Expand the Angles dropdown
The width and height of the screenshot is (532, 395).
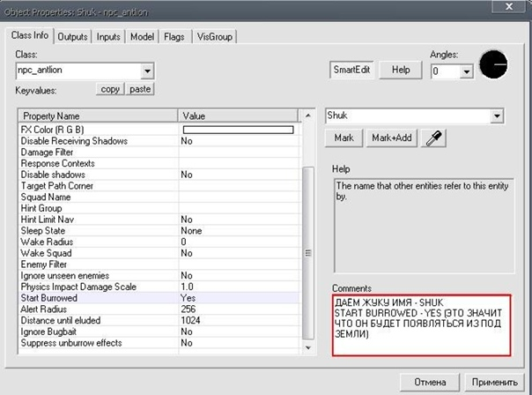point(467,71)
